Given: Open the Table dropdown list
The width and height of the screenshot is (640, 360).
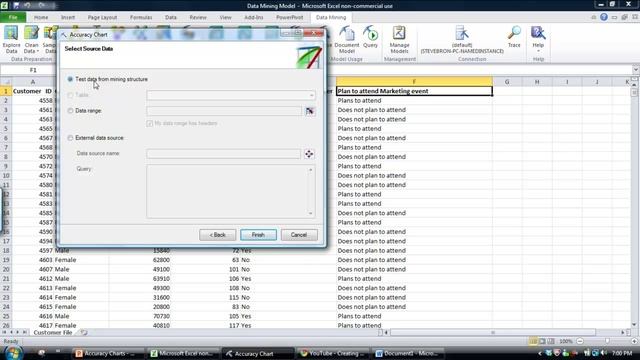Looking at the screenshot, I should pyautogui.click(x=311, y=96).
